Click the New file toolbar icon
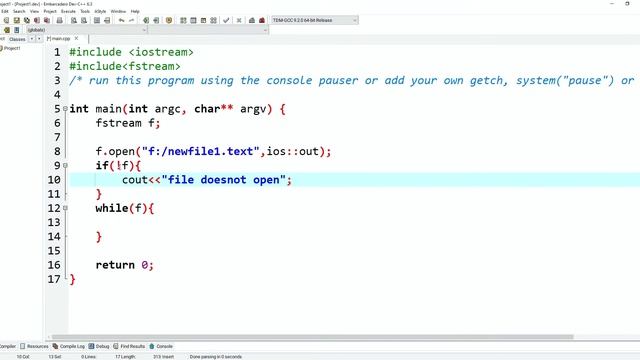 (6, 20)
